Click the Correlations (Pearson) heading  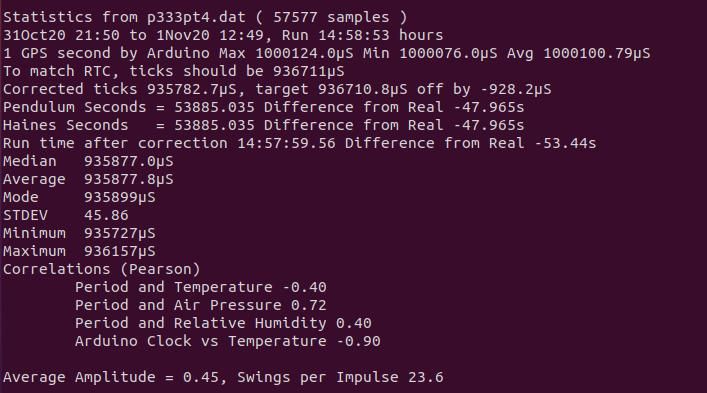coord(101,269)
